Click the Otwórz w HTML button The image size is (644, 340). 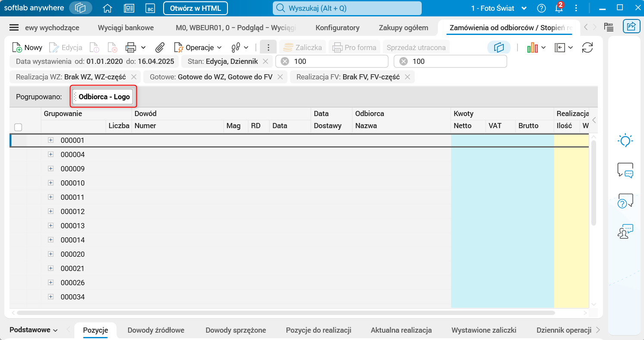(x=196, y=8)
